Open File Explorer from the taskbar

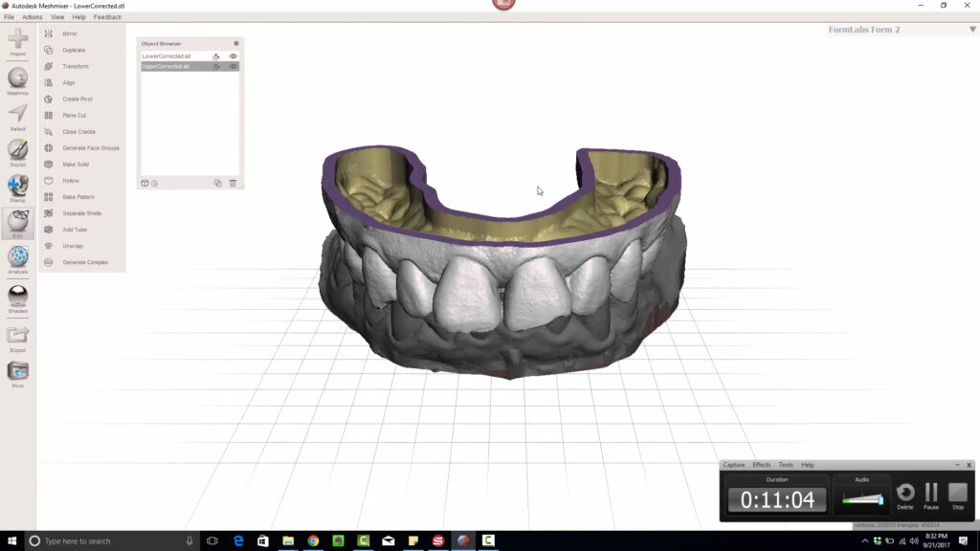[x=288, y=541]
